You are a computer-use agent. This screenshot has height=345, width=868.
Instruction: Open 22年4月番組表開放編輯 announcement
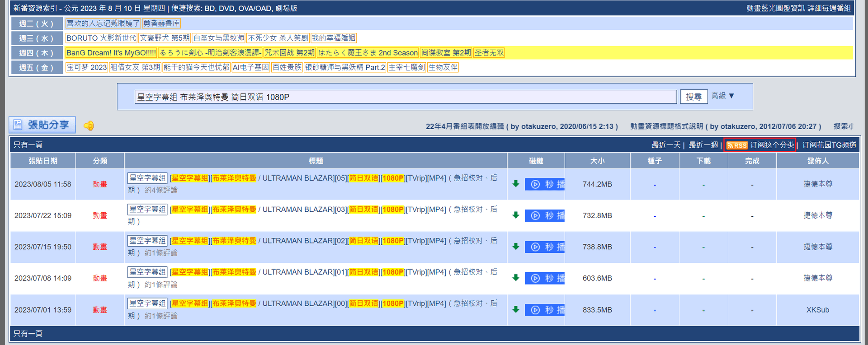pyautogui.click(x=522, y=126)
